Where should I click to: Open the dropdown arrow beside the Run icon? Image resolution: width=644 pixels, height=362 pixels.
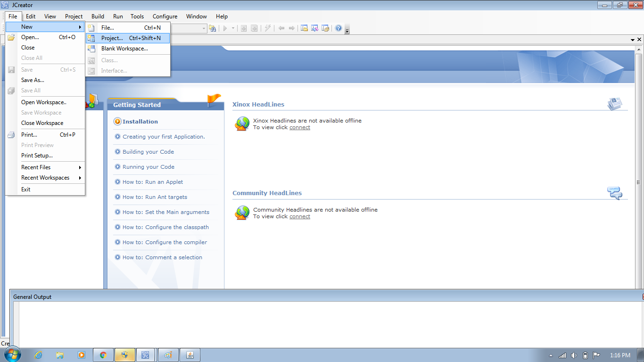tap(232, 28)
